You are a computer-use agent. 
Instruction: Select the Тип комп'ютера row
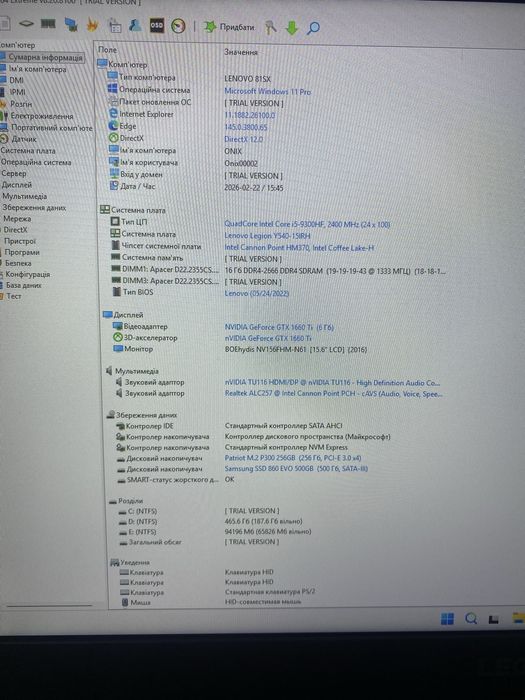(188, 78)
